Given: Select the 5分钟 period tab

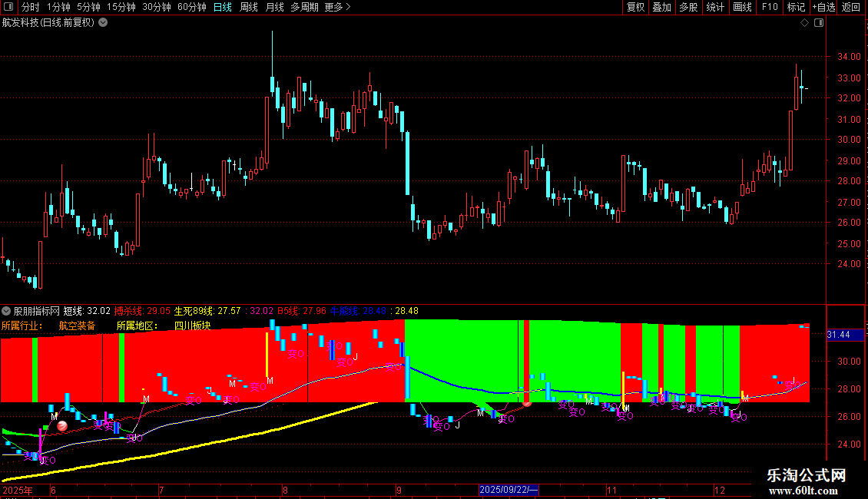Looking at the screenshot, I should point(88,7).
